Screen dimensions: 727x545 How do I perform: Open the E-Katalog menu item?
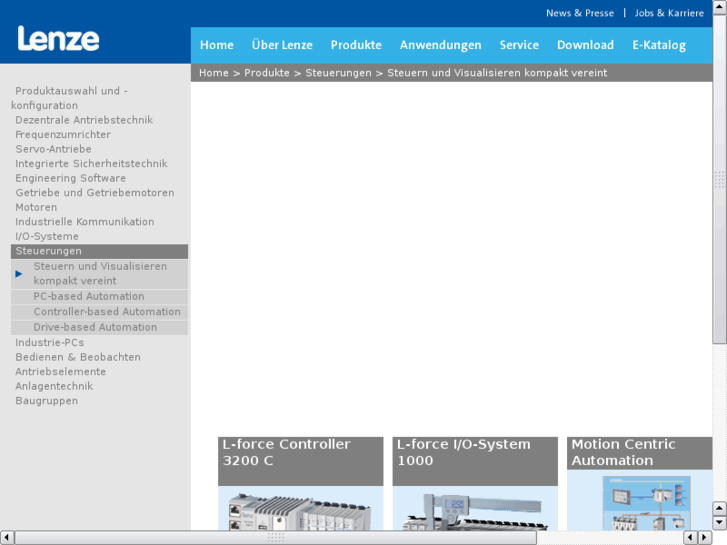(659, 45)
